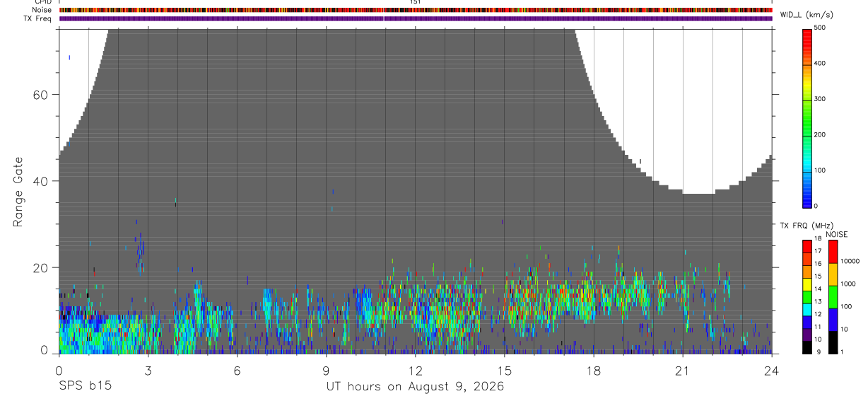Click the Range Gate axis title
868x401 pixels.
point(19,192)
